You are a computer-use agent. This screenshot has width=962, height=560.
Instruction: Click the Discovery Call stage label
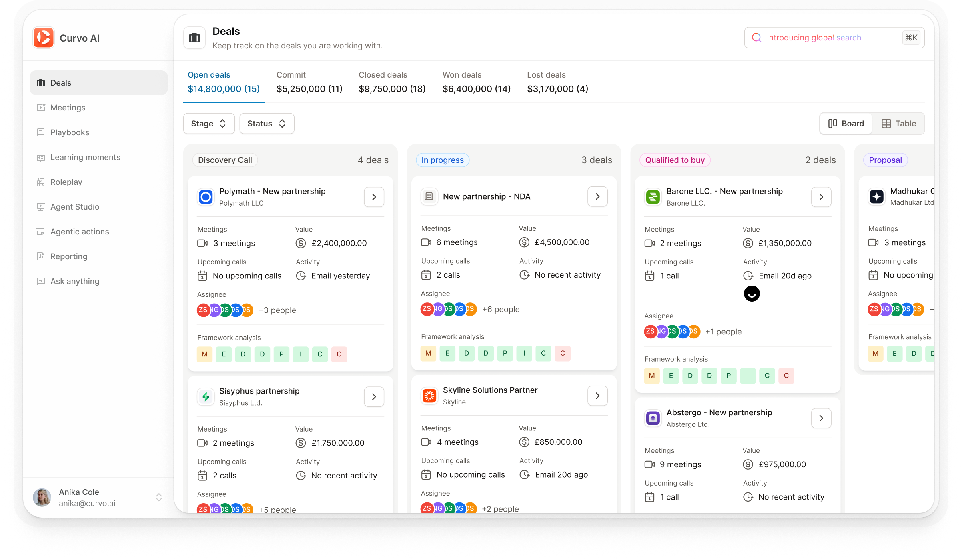[225, 160]
